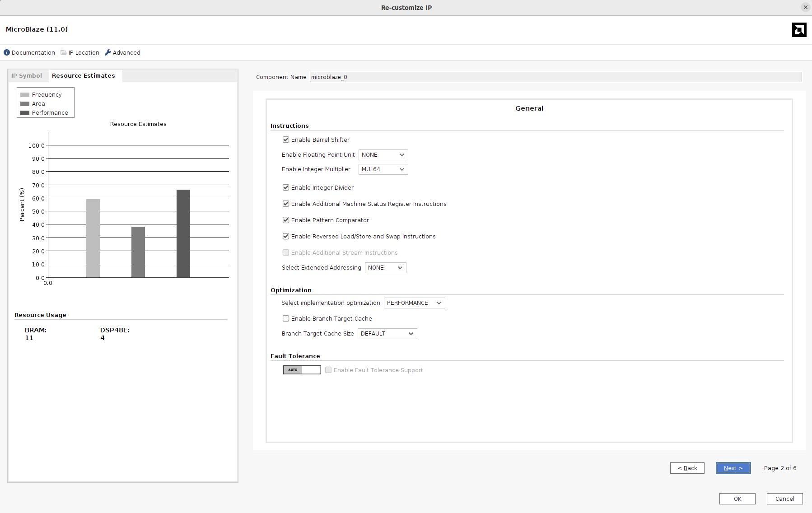Click the Frequency bar in chart

(x=93, y=238)
